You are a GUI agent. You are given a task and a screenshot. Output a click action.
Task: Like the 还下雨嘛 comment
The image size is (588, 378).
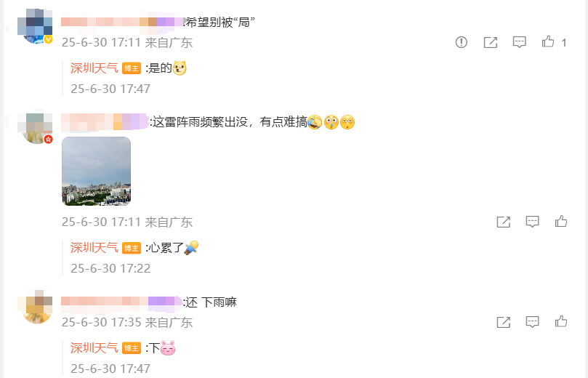[x=561, y=321]
